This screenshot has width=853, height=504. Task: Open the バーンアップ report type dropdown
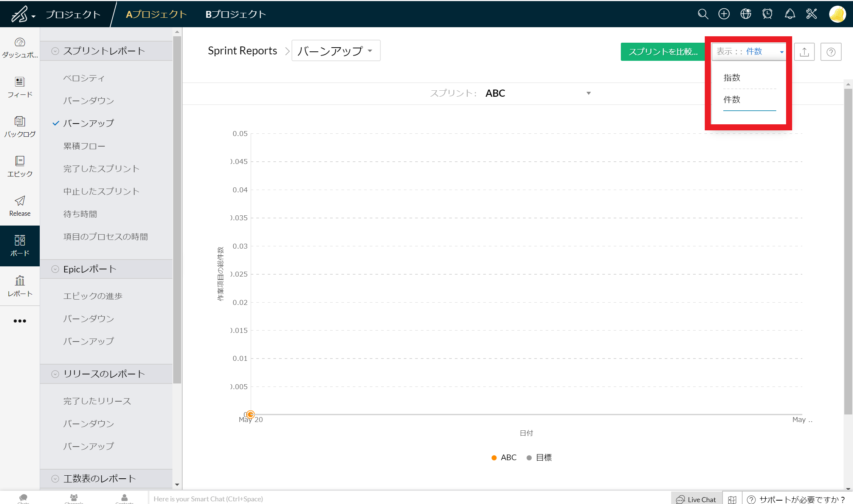335,51
